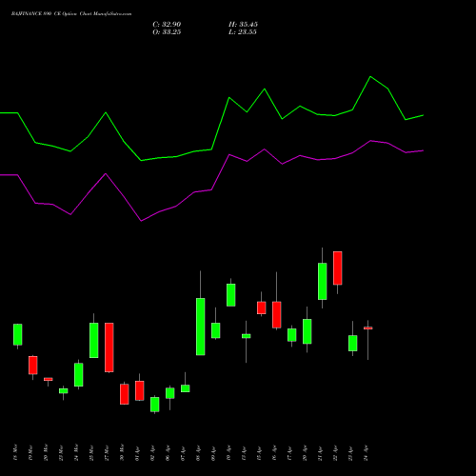Click the 22 Apr date label
476x476 pixels.
pos(335,452)
